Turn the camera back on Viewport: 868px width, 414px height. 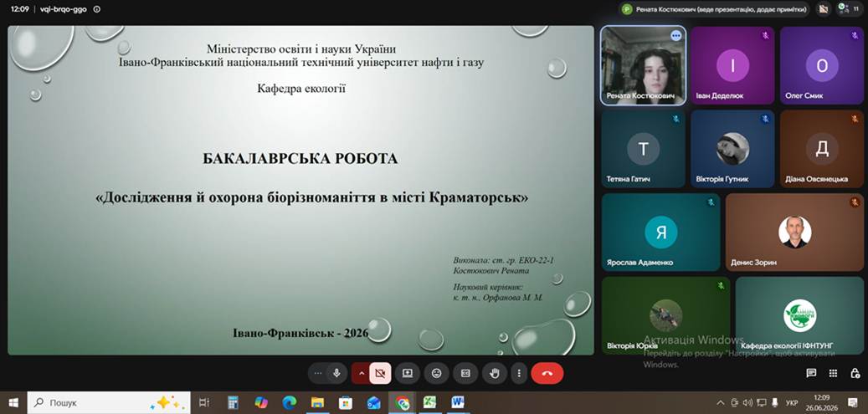[x=380, y=374]
